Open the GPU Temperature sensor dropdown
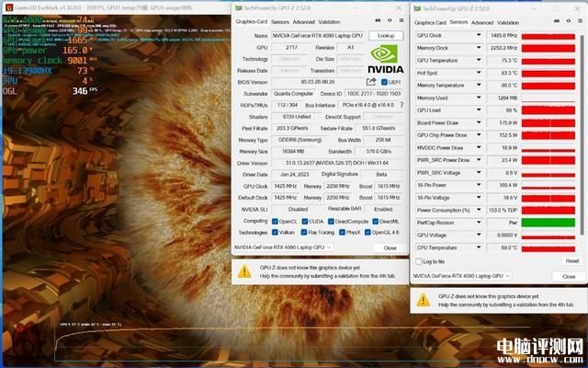The image size is (588, 368). (x=479, y=60)
